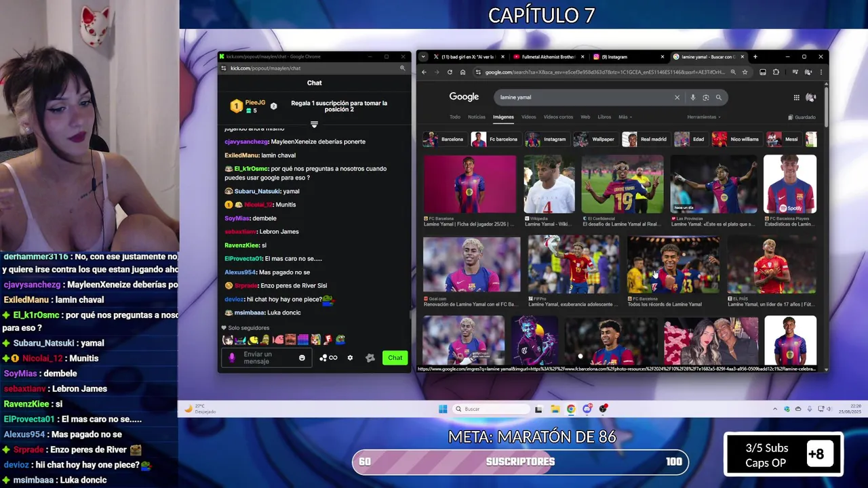The width and height of the screenshot is (868, 488).
Task: Start voice search with microphone
Action: pyautogui.click(x=692, y=97)
